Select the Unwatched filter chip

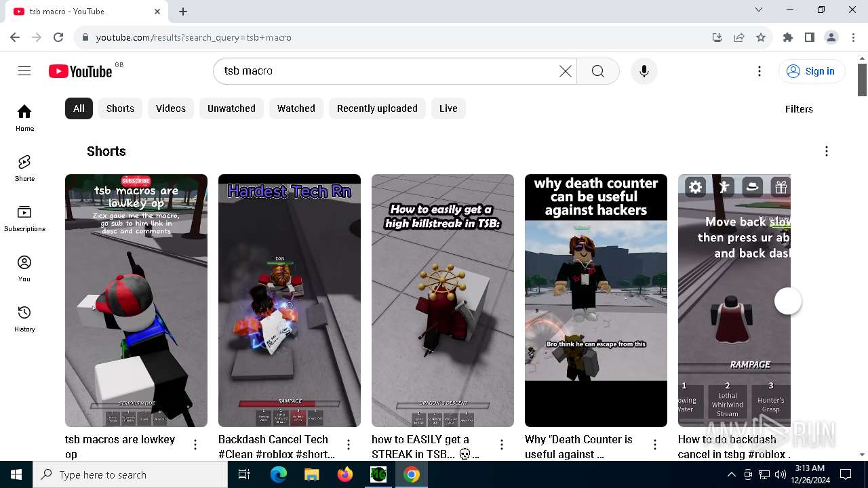coord(231,108)
